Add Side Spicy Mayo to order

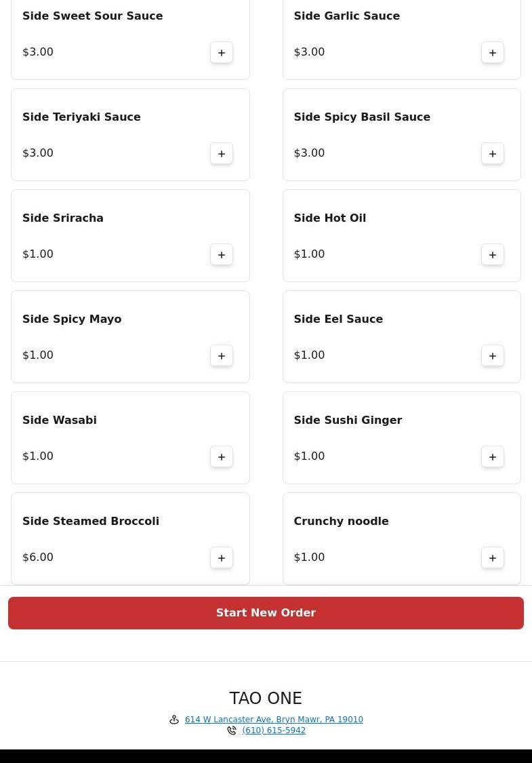[222, 355]
